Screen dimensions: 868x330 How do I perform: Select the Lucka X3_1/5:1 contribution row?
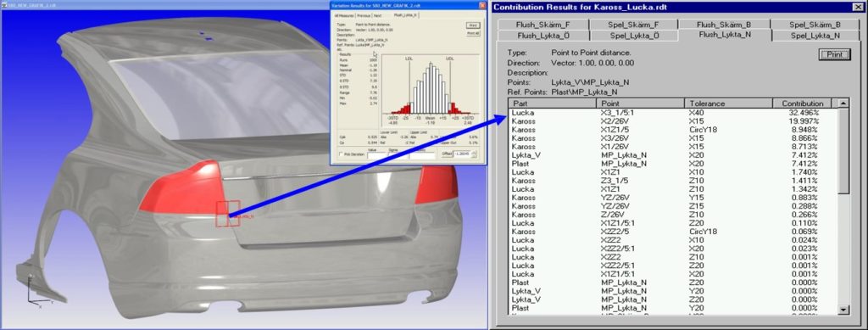(672, 112)
